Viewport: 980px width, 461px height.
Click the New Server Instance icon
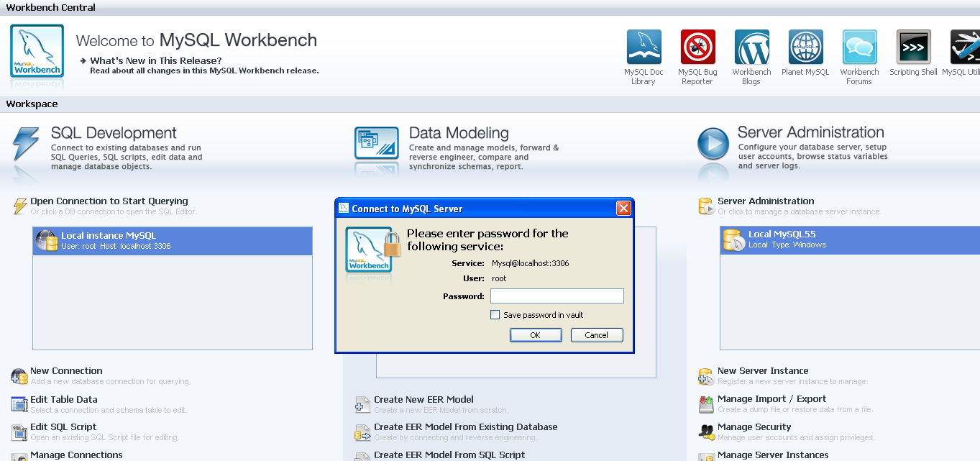(x=706, y=376)
